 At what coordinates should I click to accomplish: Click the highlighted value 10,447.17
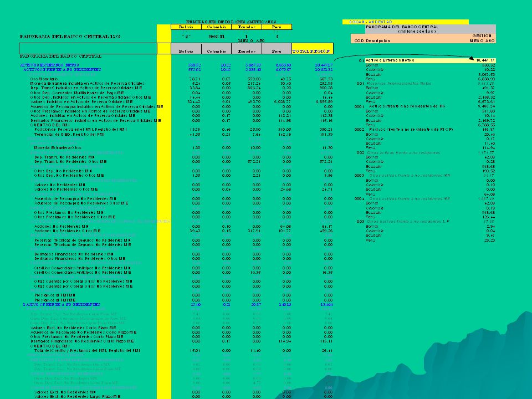click(x=485, y=60)
